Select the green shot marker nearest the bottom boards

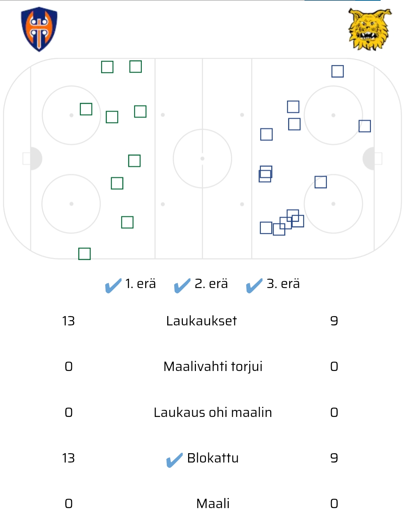tap(84, 254)
